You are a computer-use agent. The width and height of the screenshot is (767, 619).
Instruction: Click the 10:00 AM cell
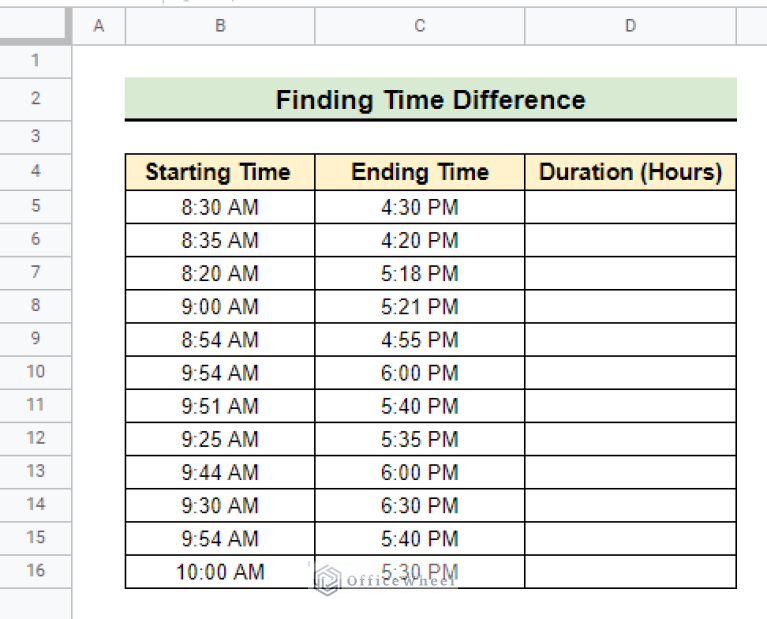[x=219, y=572]
